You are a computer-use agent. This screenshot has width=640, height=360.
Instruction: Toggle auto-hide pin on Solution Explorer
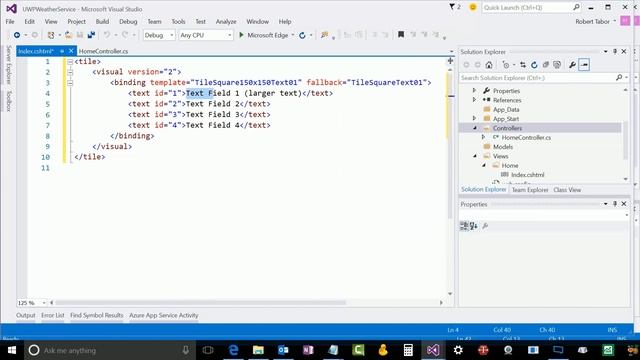click(615, 51)
